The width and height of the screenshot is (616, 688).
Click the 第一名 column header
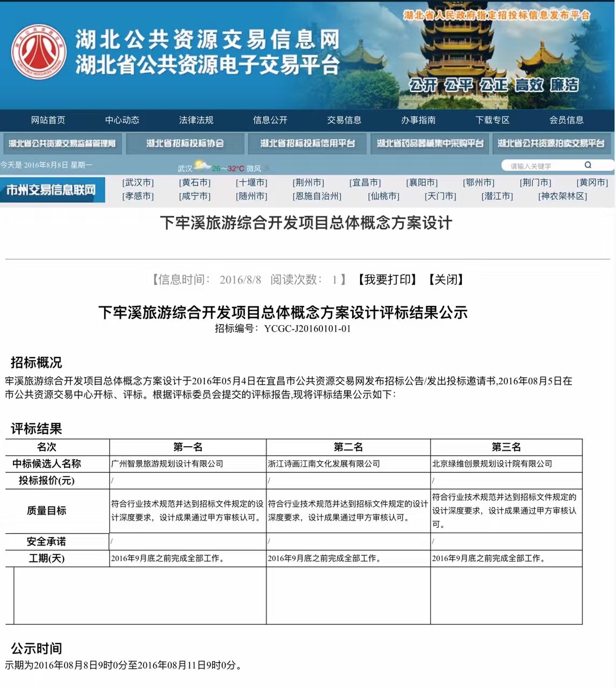(188, 447)
